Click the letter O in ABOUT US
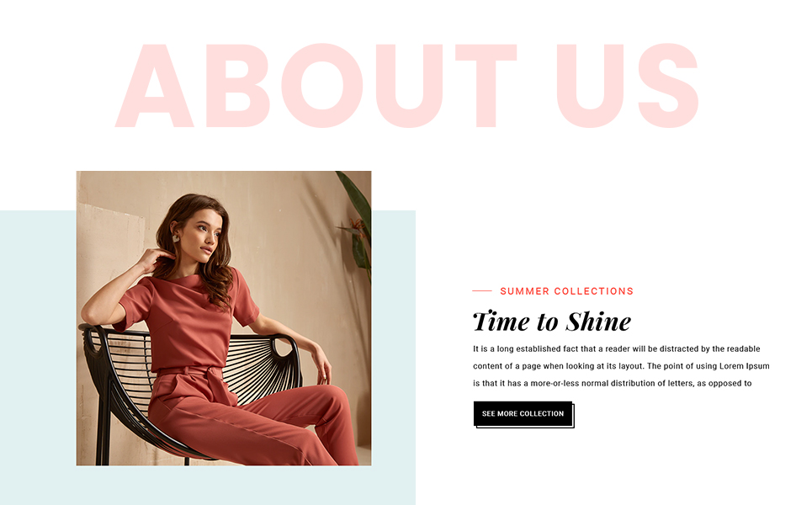The image size is (812, 505). pyautogui.click(x=322, y=86)
